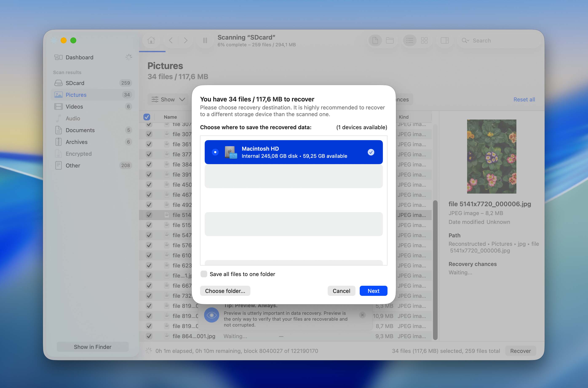Open the Audio category
The height and width of the screenshot is (388, 588).
(92, 118)
